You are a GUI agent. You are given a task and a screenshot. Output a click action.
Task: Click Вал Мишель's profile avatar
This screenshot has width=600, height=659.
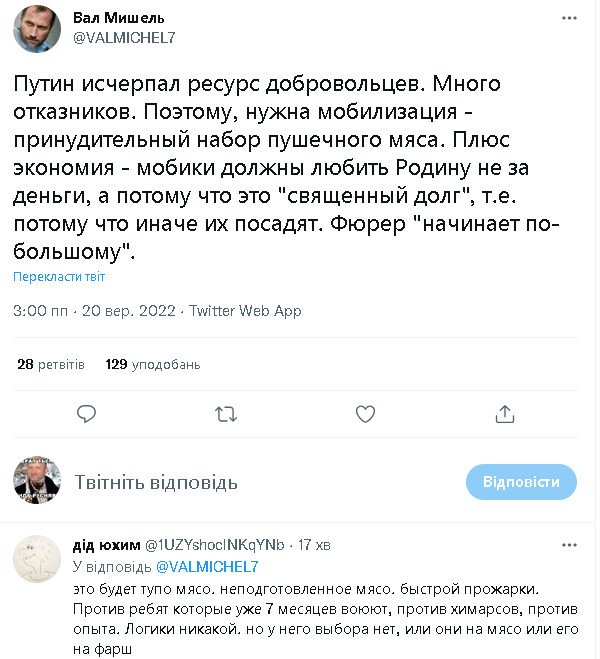(x=37, y=28)
